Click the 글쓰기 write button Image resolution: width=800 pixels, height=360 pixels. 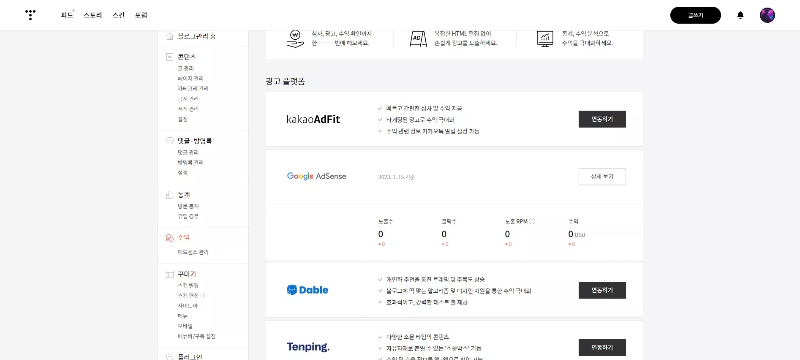tap(695, 15)
